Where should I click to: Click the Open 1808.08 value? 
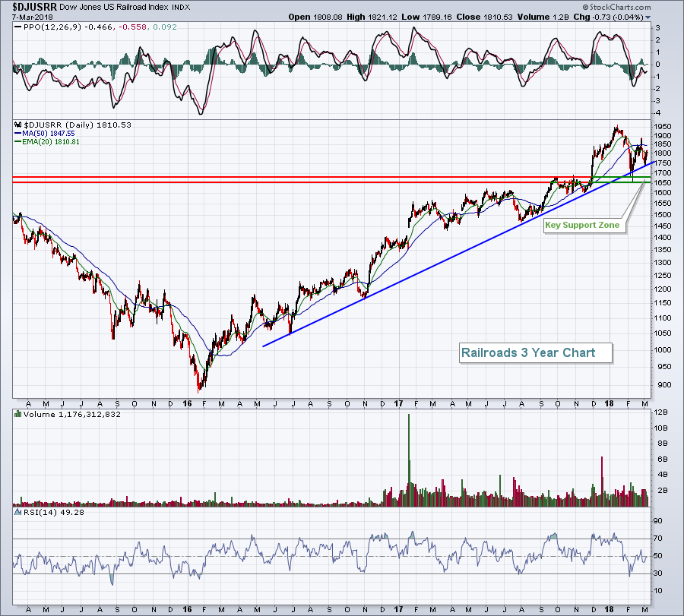[x=316, y=17]
